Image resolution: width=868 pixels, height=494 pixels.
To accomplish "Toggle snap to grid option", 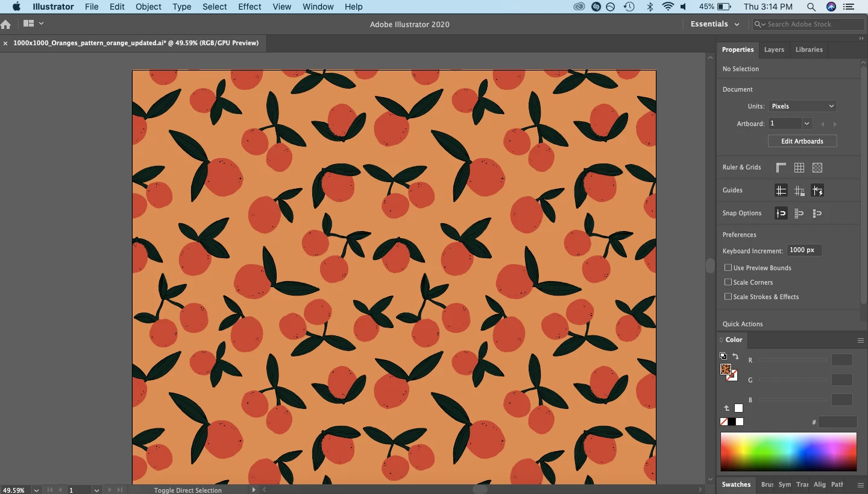I will 799,214.
